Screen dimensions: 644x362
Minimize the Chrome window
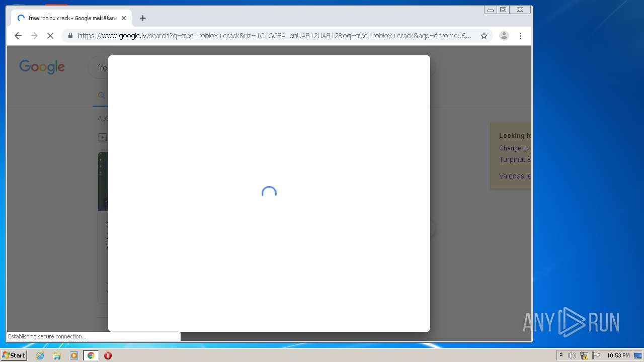pyautogui.click(x=491, y=10)
